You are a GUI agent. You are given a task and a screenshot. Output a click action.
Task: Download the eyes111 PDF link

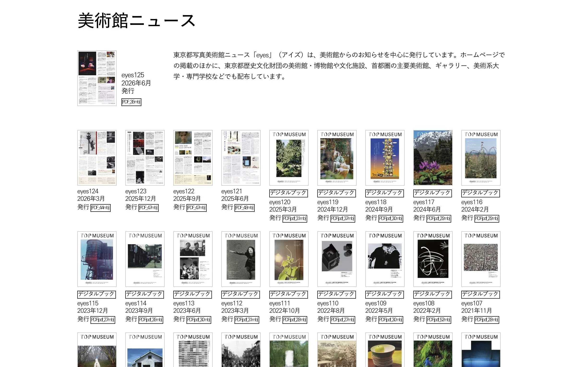click(295, 320)
